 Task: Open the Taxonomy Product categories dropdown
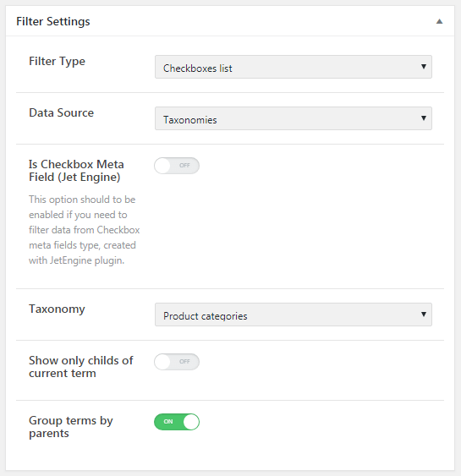coord(294,315)
